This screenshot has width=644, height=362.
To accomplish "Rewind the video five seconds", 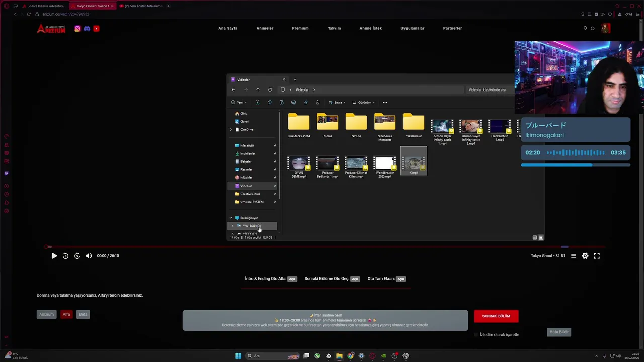I will coord(65,256).
